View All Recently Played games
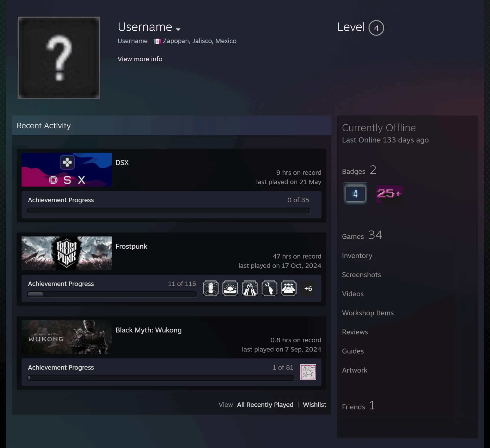This screenshot has height=448, width=490. coord(265,405)
